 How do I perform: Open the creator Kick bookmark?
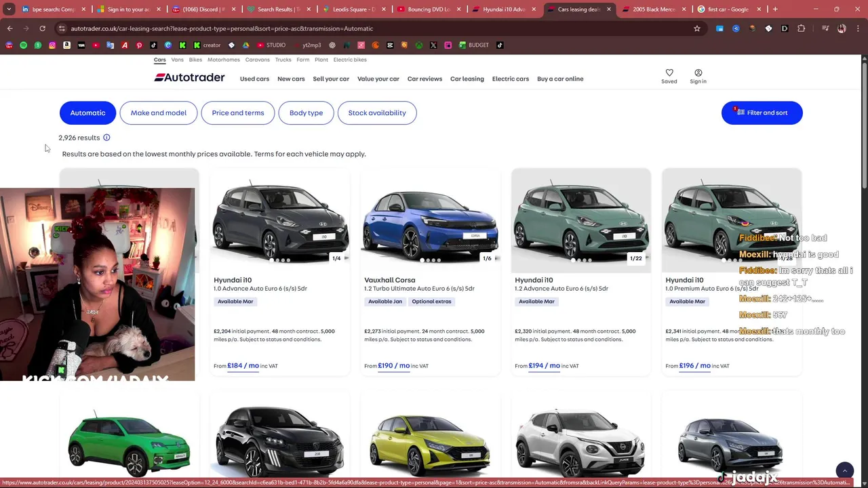coord(207,45)
